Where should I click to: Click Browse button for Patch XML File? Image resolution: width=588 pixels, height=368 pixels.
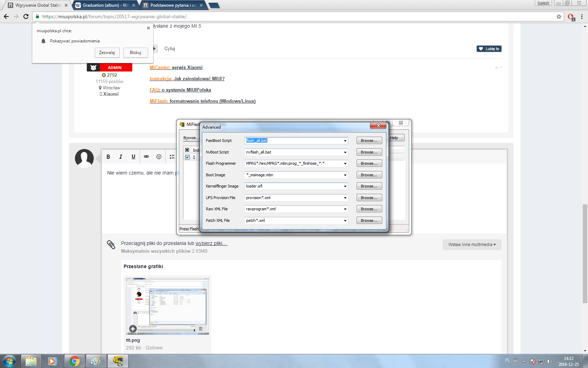point(369,220)
